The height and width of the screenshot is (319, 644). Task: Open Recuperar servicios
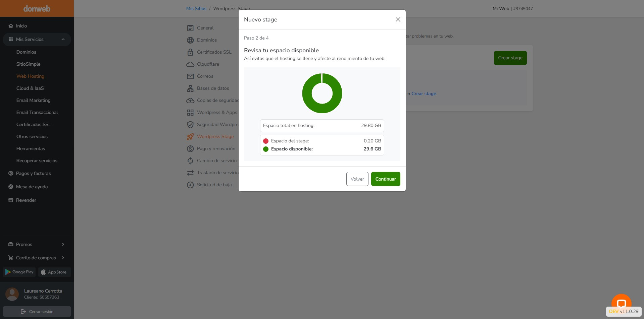tap(37, 161)
